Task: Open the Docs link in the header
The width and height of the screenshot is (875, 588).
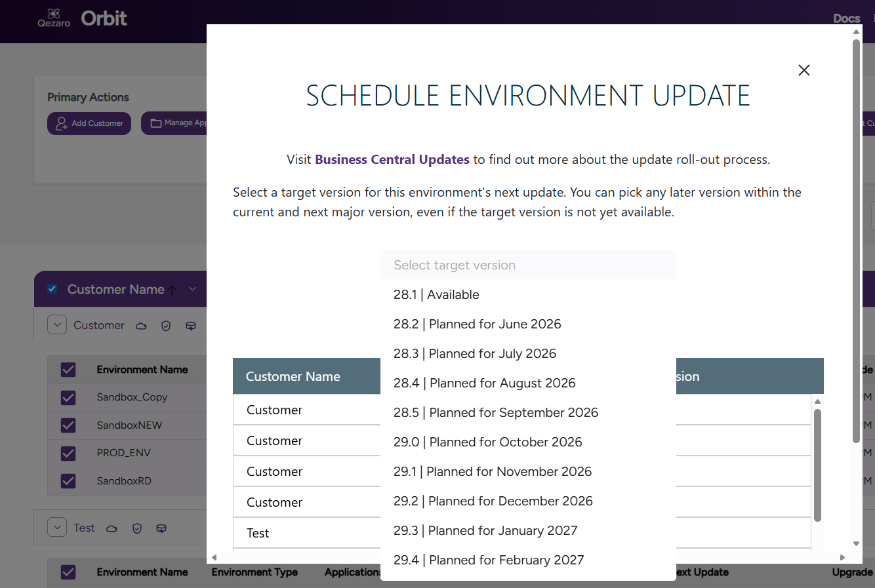Action: point(846,18)
